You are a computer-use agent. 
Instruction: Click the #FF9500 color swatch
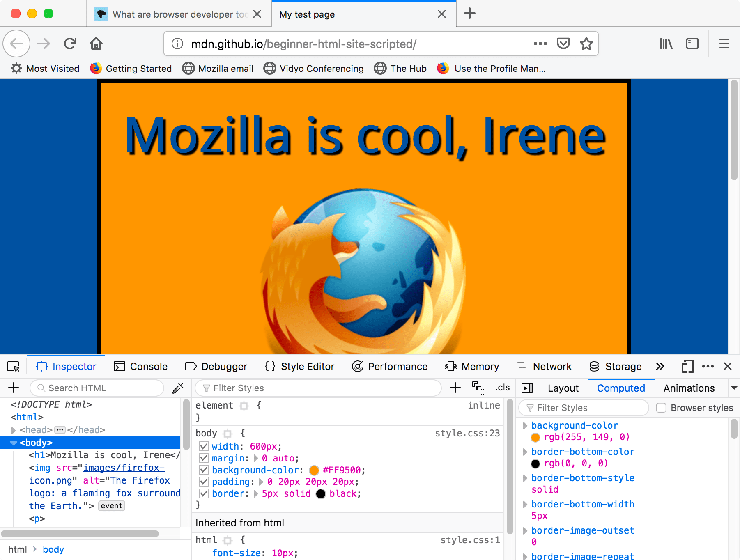pyautogui.click(x=314, y=470)
